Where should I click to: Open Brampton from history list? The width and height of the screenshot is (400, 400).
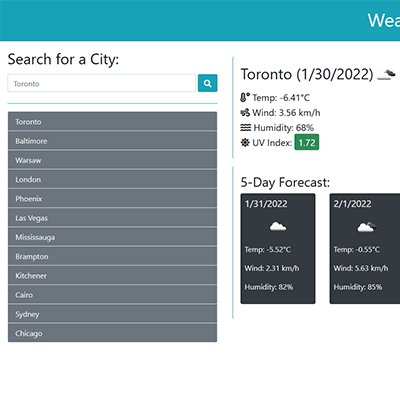(112, 256)
